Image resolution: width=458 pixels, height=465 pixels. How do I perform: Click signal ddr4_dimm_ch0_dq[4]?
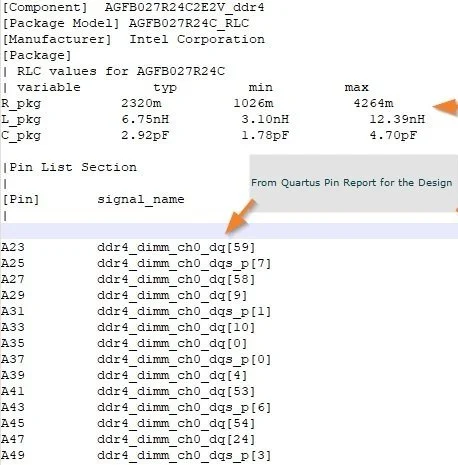point(172,376)
